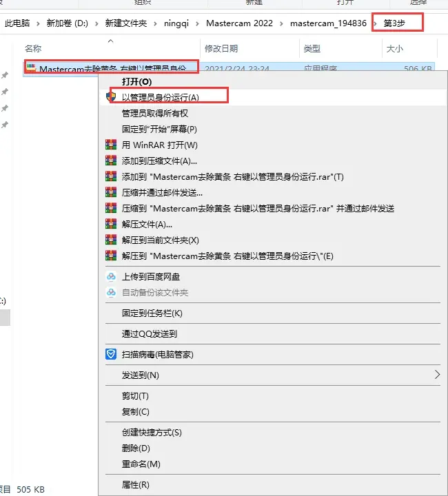The image size is (448, 496).
Task: Click WinRAR icon beside '压缩并通过邮件发送...'
Action: (x=111, y=192)
